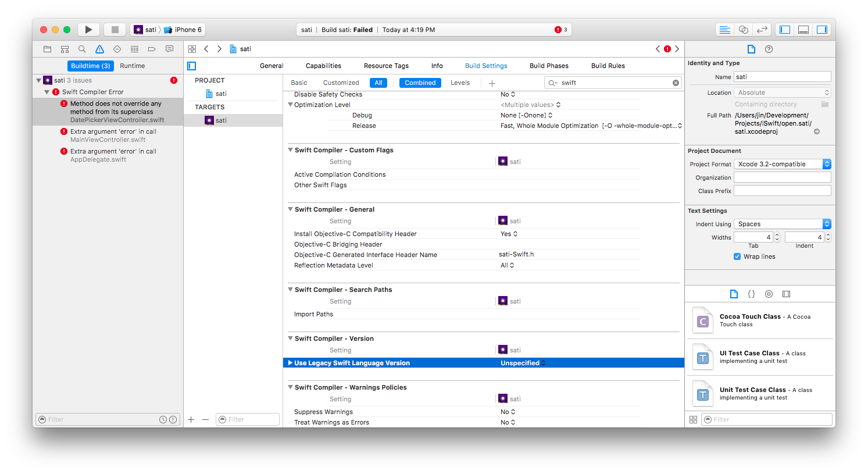Hide the project and targets list
The width and height of the screenshot is (868, 474).
click(192, 66)
